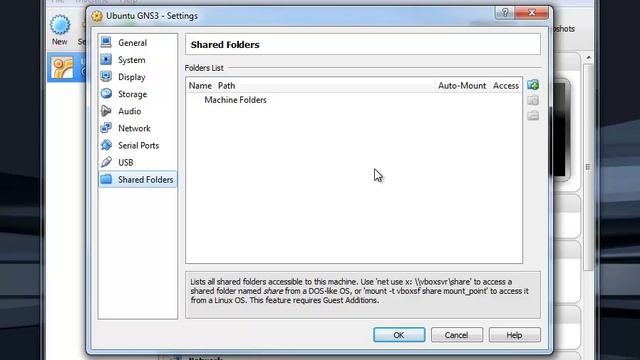Click the Network adapter icon

pyautogui.click(x=106, y=128)
